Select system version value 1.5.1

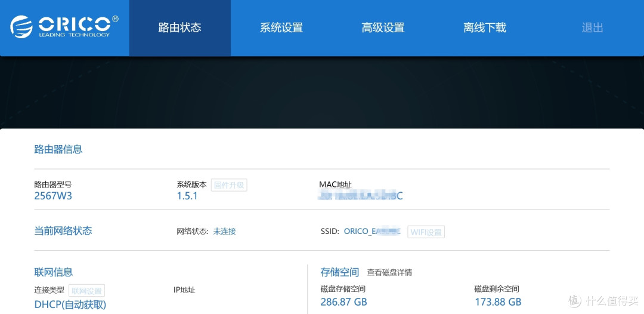[187, 196]
